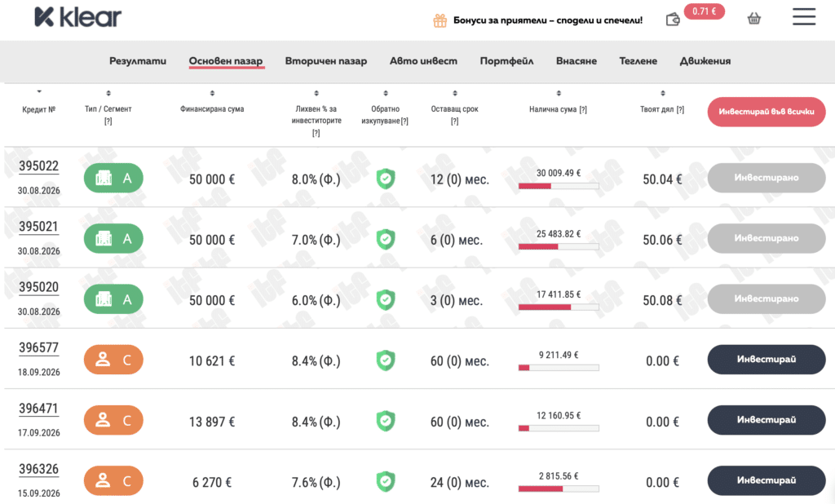
Task: Click the buyback shield icon for loan 395022
Action: (386, 179)
